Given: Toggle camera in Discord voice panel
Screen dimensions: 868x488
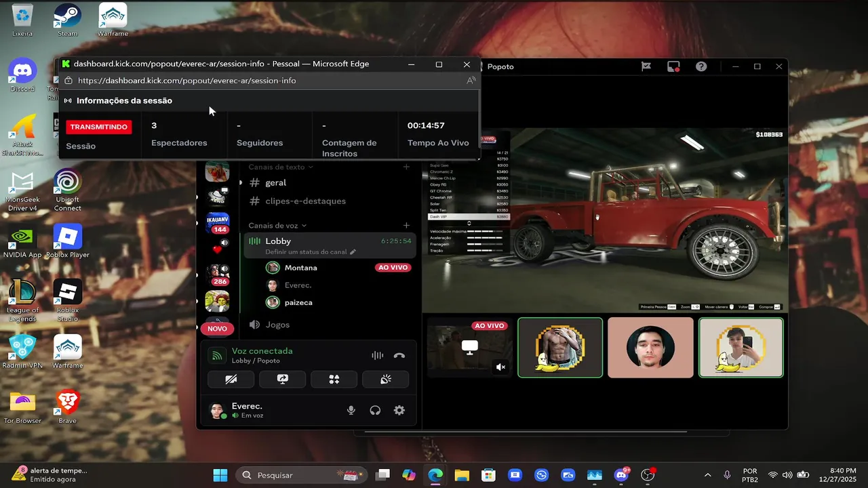Looking at the screenshot, I should tap(231, 380).
